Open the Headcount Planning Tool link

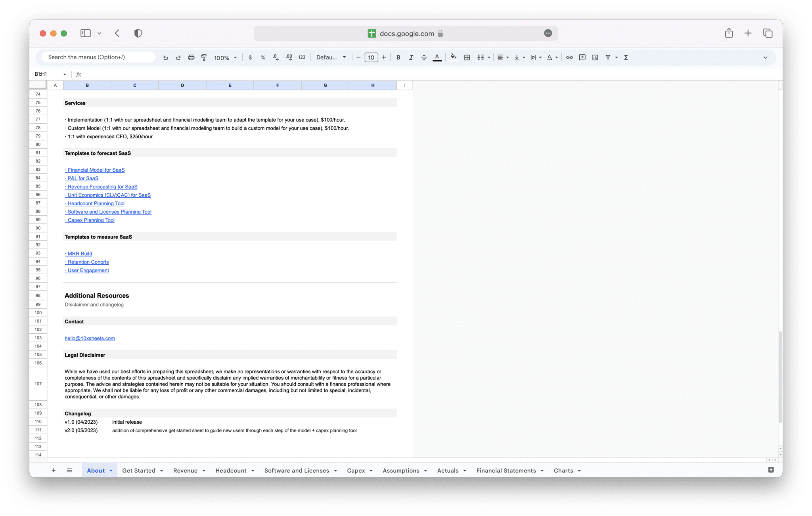(x=95, y=203)
